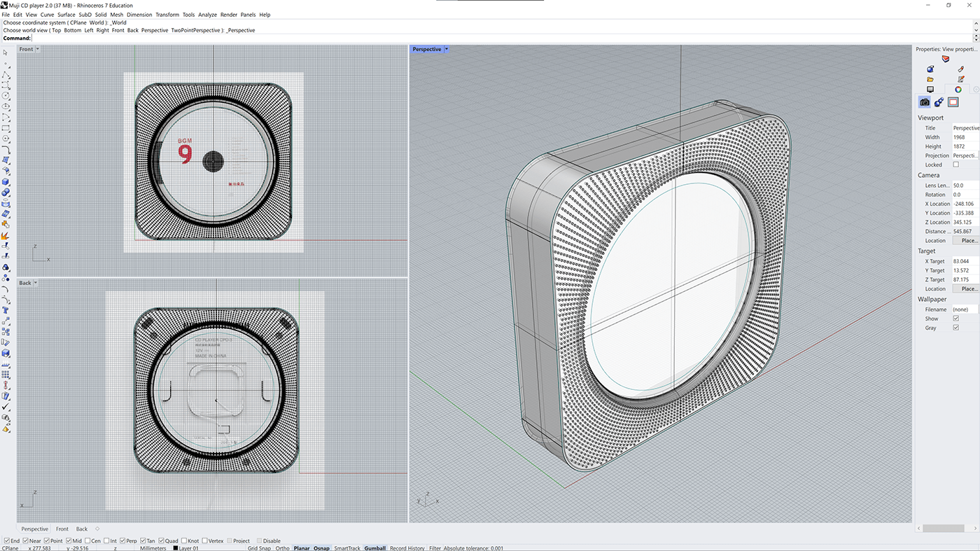Expand the Back viewport menu arrow
Image resolution: width=980 pixels, height=551 pixels.
tap(35, 283)
